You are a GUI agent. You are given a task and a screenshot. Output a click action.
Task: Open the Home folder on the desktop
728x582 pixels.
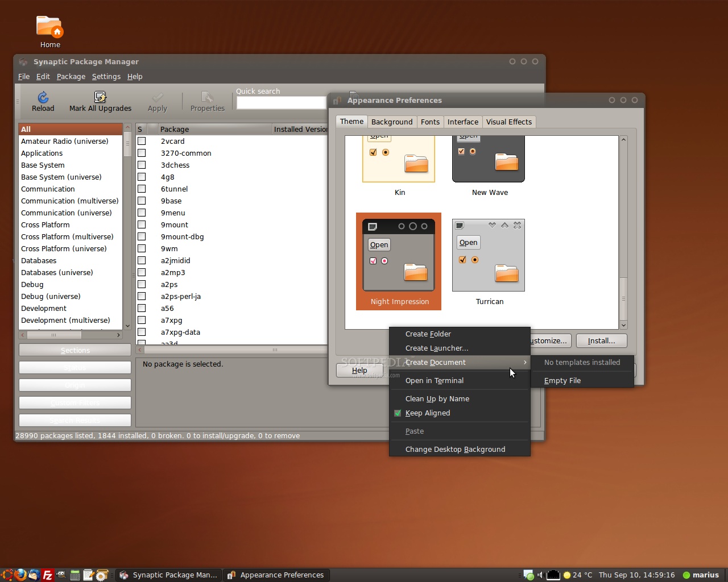click(49, 26)
